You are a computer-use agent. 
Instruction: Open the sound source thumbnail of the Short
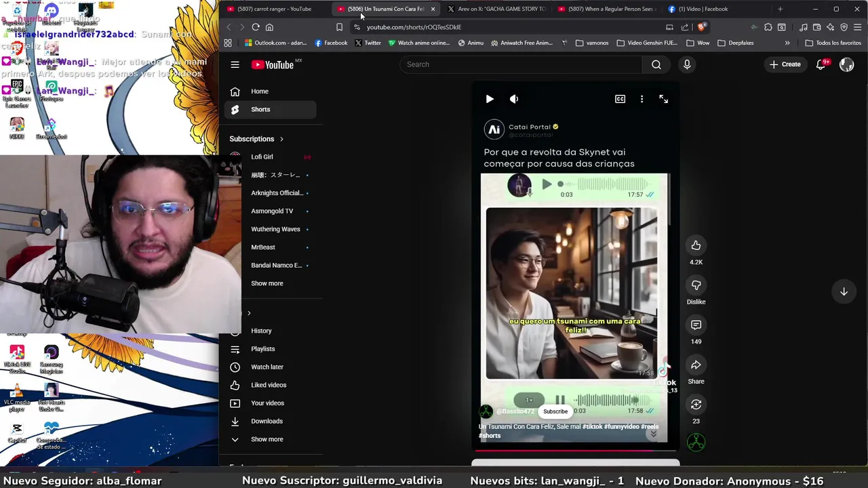pyautogui.click(x=696, y=443)
